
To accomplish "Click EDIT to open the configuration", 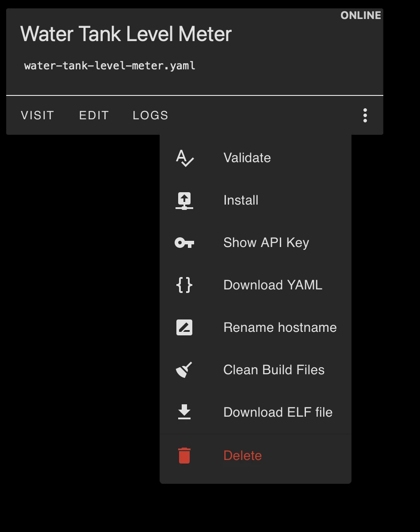I will [94, 115].
